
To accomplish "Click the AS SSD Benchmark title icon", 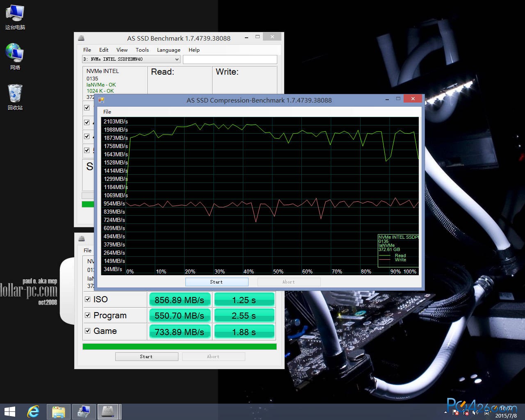I will 81,38.
